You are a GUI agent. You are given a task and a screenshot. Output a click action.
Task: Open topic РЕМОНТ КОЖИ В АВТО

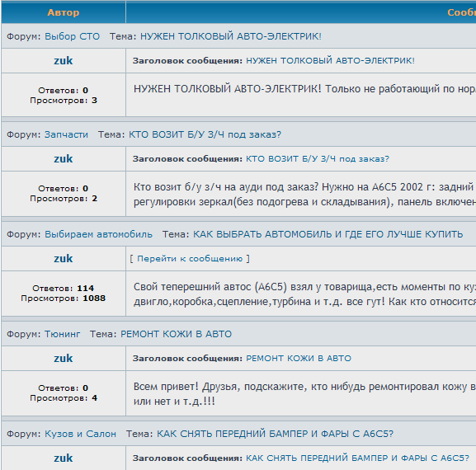point(176,334)
